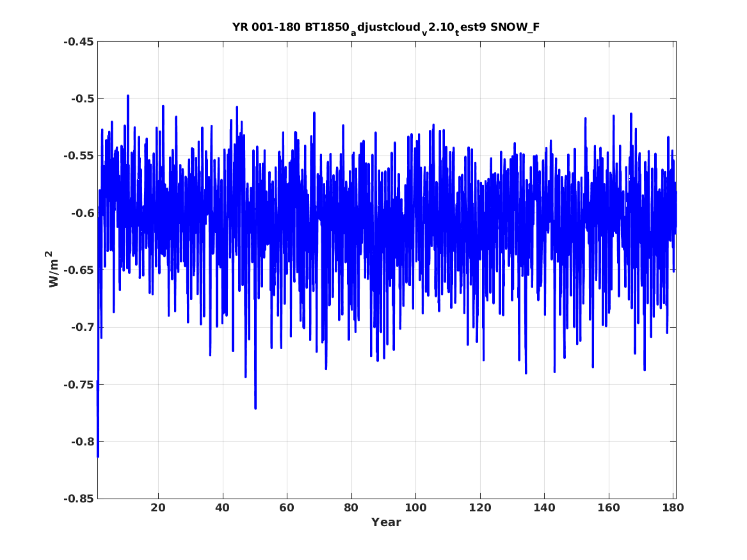Click the x-axis tick label 40

click(223, 508)
